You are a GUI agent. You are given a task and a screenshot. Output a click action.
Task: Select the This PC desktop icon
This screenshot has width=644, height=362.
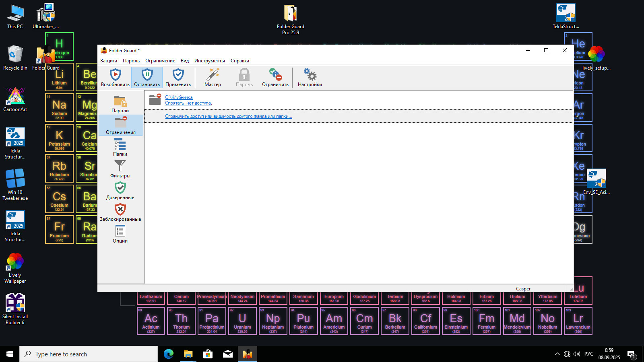15,16
